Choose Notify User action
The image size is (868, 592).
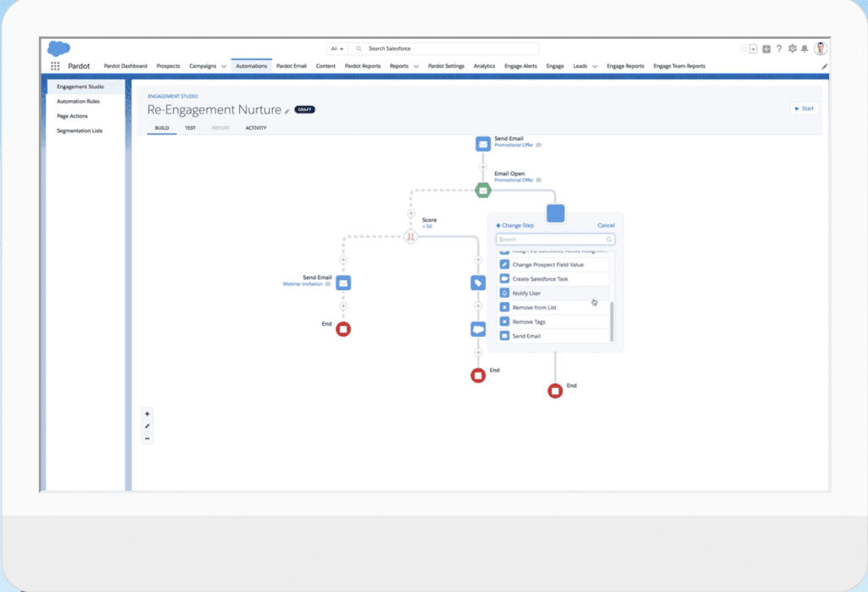click(554, 293)
